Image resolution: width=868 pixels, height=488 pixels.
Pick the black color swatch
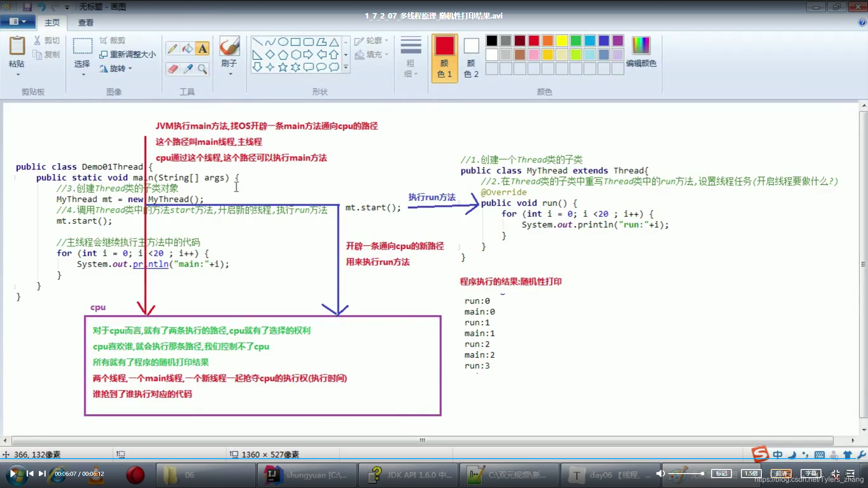click(491, 41)
